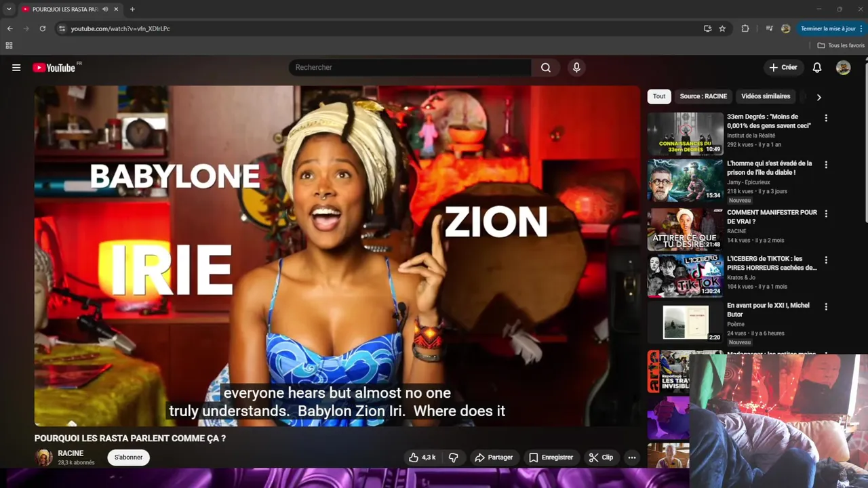Open YouTube notifications bell
868x488 pixels.
click(817, 68)
